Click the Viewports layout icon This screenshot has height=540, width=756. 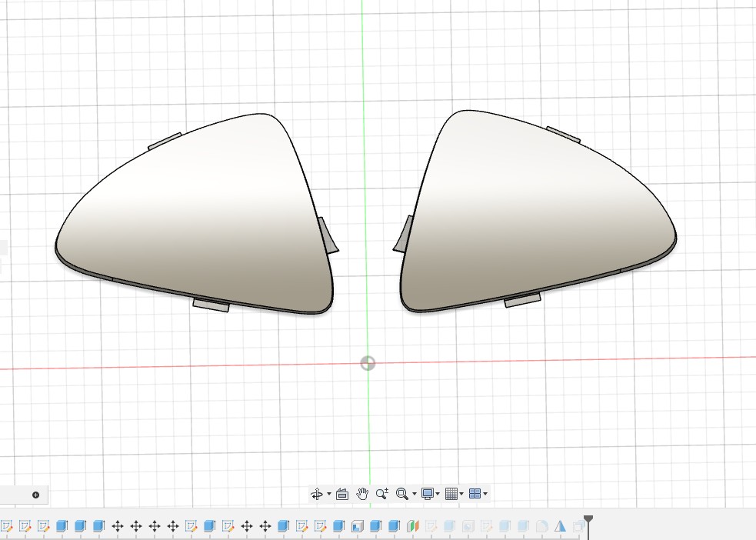pyautogui.click(x=475, y=494)
